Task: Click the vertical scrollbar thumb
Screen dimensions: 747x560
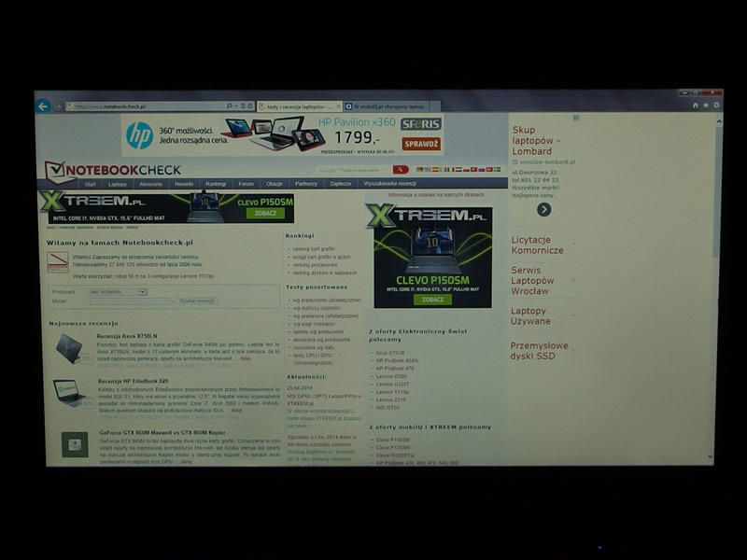Action: pyautogui.click(x=717, y=190)
